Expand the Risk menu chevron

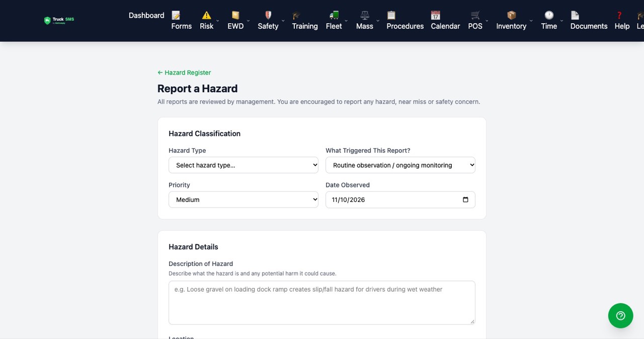[217, 21]
